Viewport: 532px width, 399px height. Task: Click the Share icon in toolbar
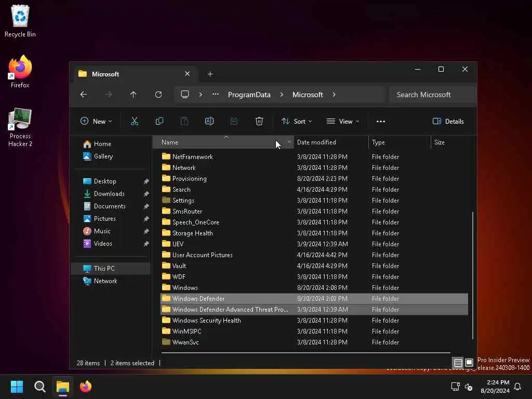[234, 121]
